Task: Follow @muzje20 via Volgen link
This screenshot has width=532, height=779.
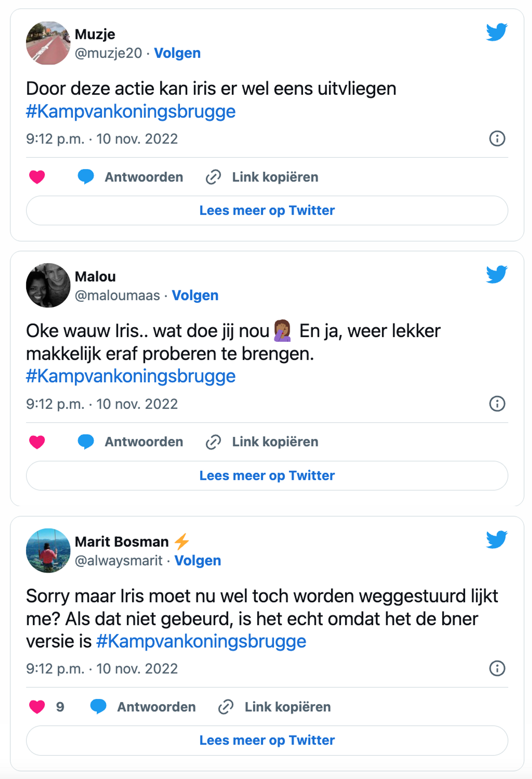Action: click(177, 53)
